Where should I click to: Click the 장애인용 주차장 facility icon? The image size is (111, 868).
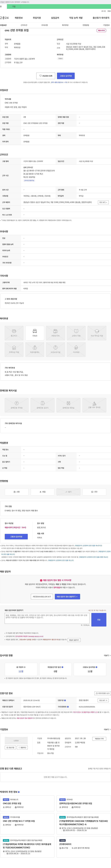click(x=17, y=405)
